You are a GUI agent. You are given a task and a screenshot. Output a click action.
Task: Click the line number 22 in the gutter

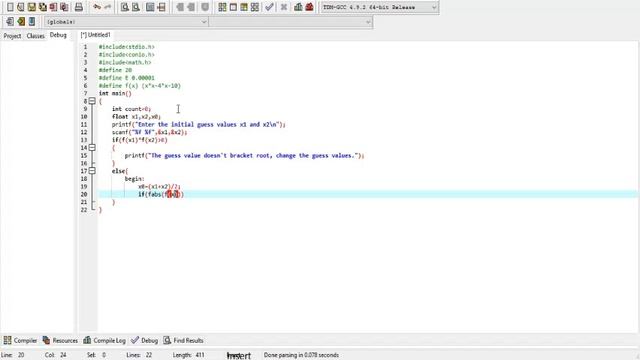pyautogui.click(x=84, y=210)
